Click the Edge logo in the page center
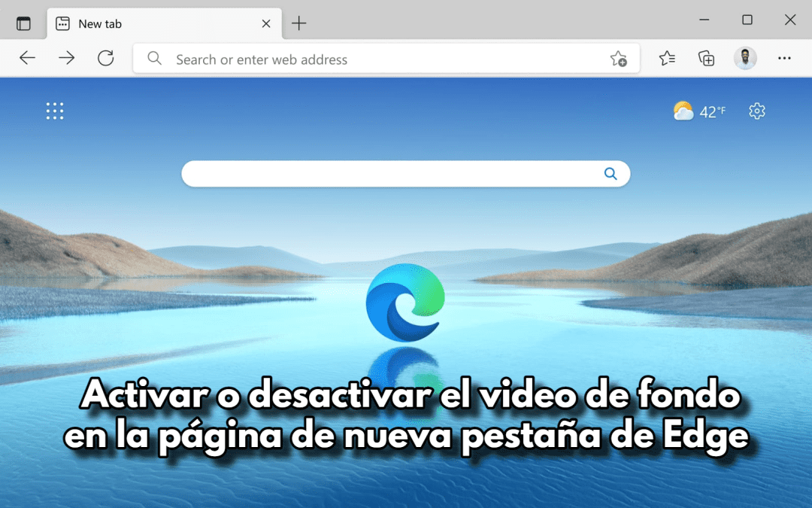This screenshot has width=812, height=508. [x=405, y=301]
